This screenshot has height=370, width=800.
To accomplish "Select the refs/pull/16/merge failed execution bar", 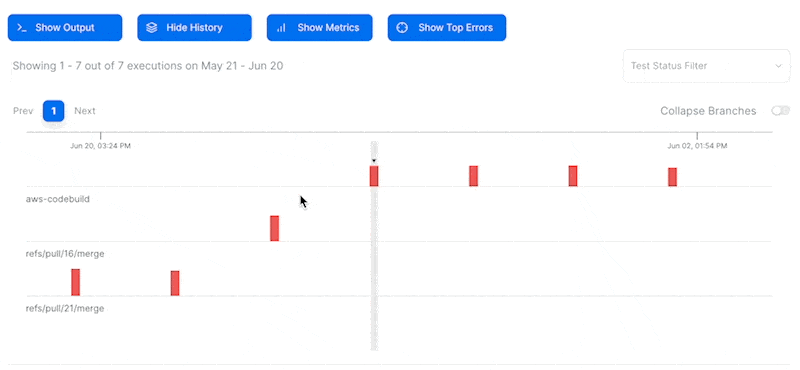I will coord(274,228).
